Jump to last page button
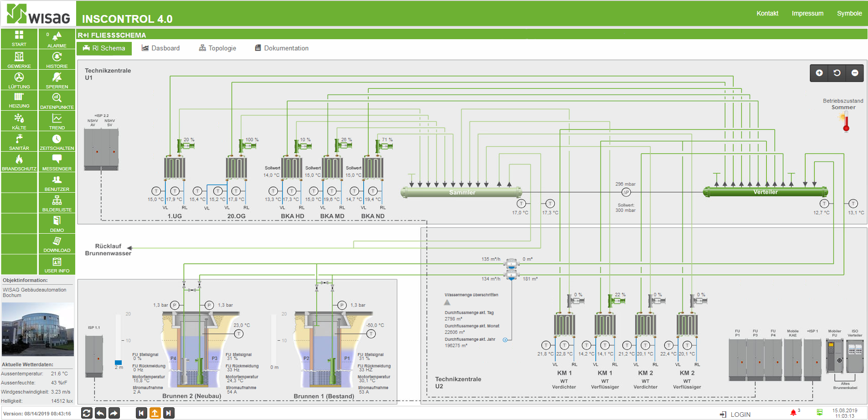This screenshot has width=868, height=420. [x=169, y=413]
